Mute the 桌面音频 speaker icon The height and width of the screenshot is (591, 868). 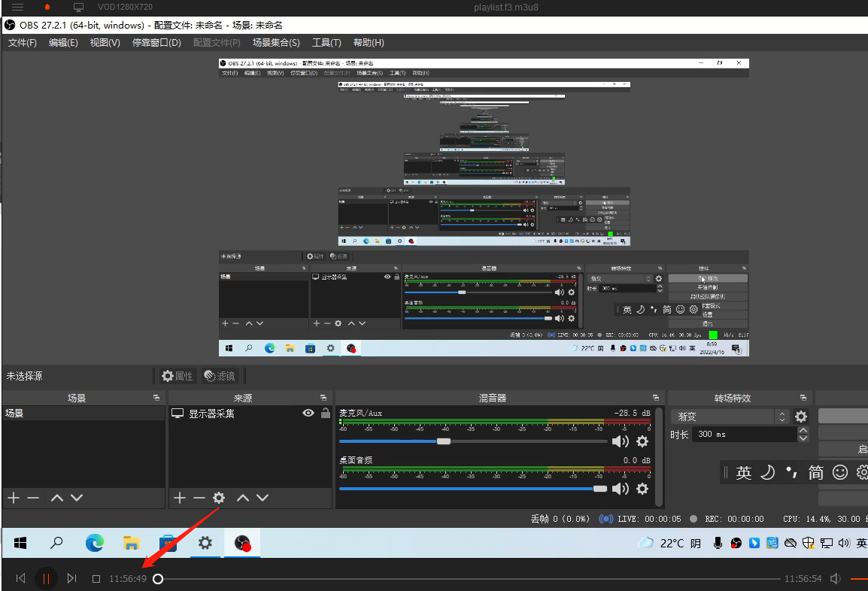621,489
